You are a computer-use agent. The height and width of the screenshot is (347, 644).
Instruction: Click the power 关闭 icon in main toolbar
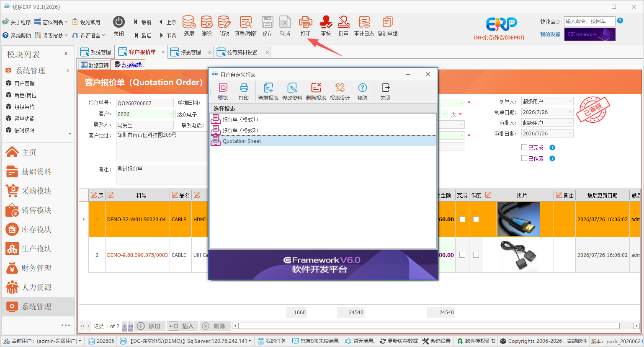[119, 22]
